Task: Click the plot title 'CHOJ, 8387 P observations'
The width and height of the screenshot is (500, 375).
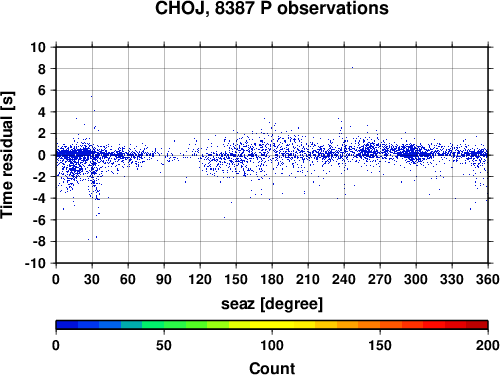Action: 272,8
